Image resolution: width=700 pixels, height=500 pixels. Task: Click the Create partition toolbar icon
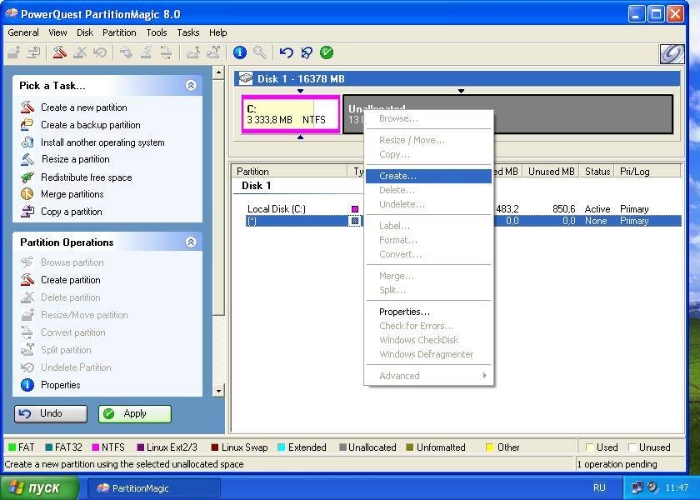click(x=59, y=53)
